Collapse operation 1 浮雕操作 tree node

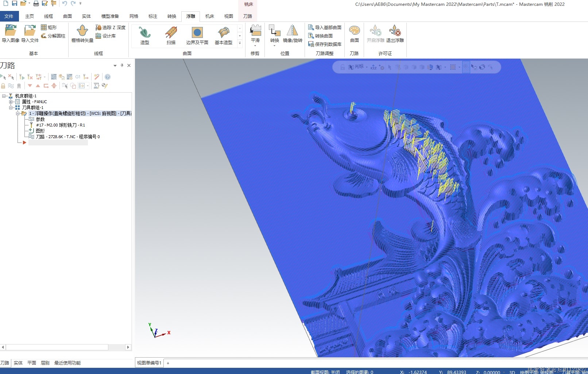(x=18, y=113)
